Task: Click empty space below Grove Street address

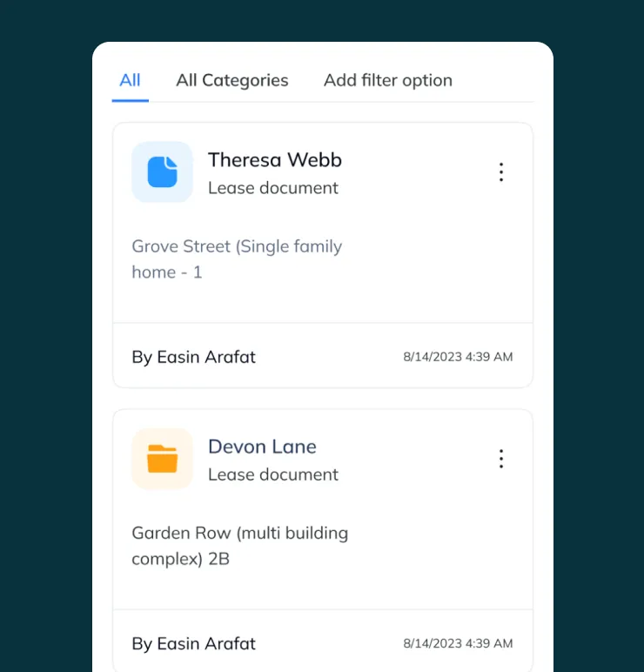Action: pos(322,303)
